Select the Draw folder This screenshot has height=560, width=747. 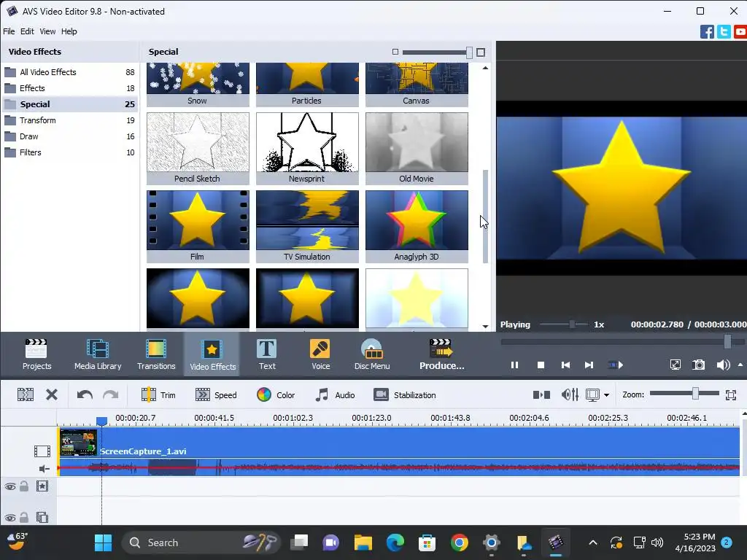69,136
